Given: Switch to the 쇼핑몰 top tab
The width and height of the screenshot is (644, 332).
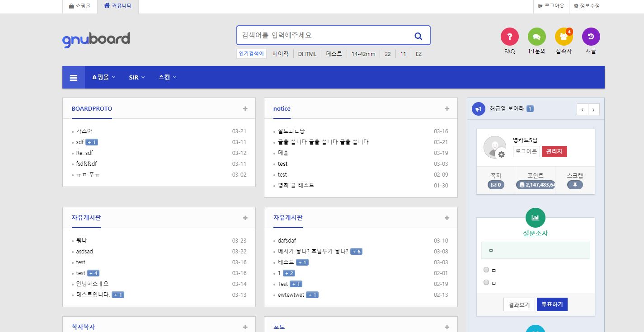Looking at the screenshot, I should point(80,6).
